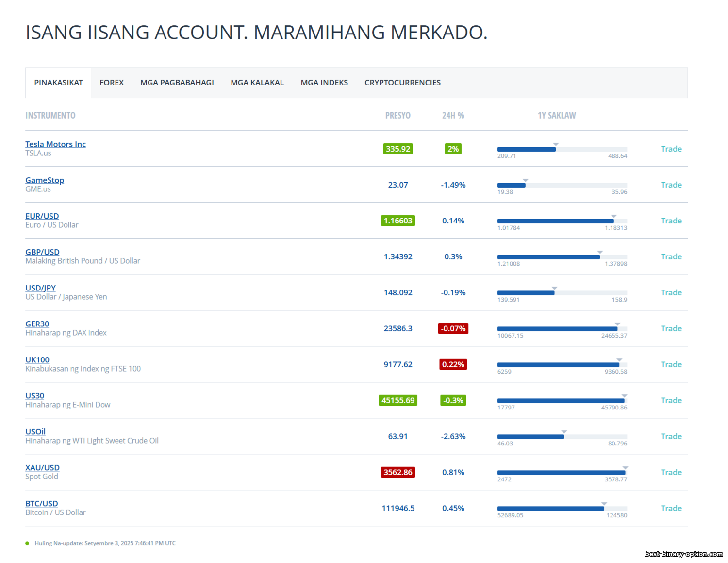Click Trade for Tesla Motors Inc
The width and height of the screenshot is (728, 563).
[x=671, y=149]
